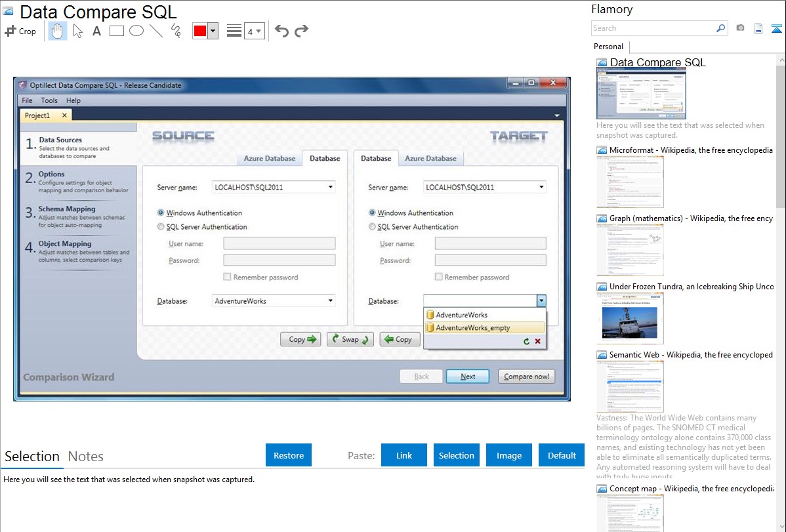This screenshot has width=786, height=532.
Task: Click the Paste Default button
Action: click(x=562, y=455)
